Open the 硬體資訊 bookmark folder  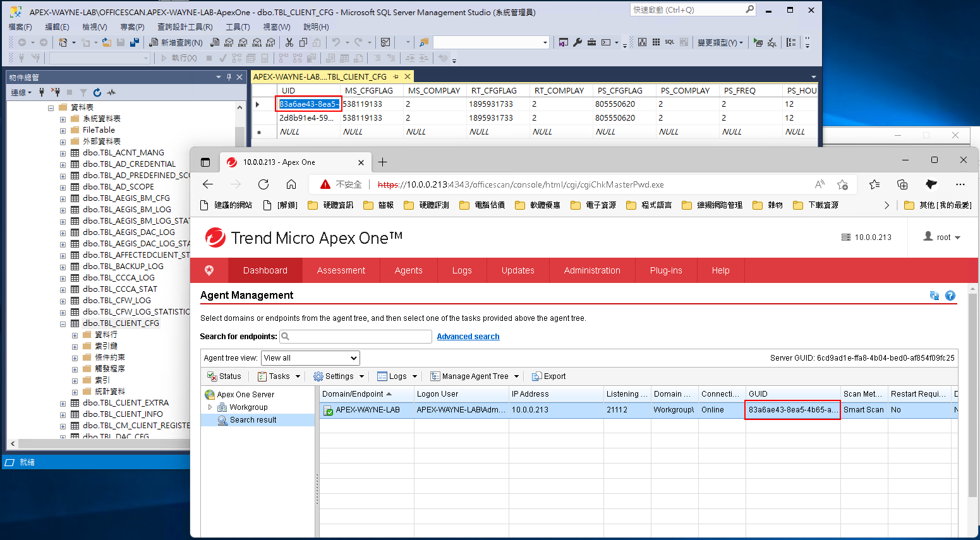point(330,205)
